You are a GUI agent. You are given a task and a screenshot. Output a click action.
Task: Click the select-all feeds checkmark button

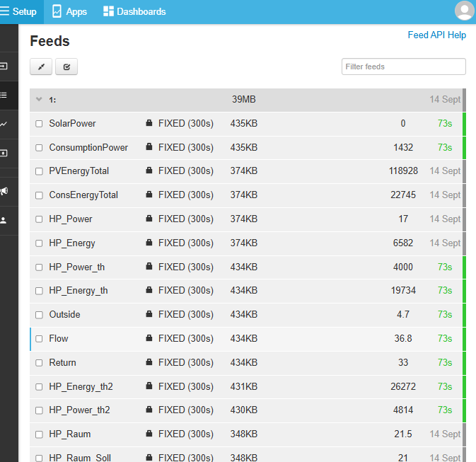point(66,67)
